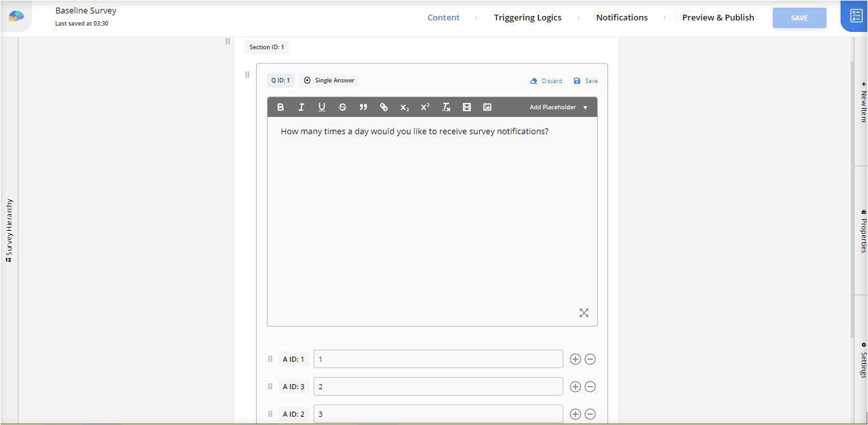This screenshot has height=425, width=868.
Task: Insert a video with the film icon
Action: [x=467, y=107]
